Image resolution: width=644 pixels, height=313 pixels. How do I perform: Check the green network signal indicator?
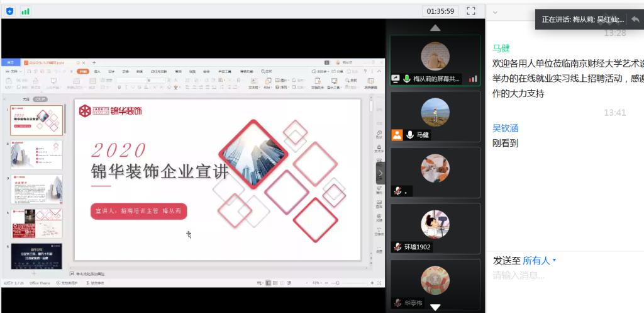click(x=25, y=11)
